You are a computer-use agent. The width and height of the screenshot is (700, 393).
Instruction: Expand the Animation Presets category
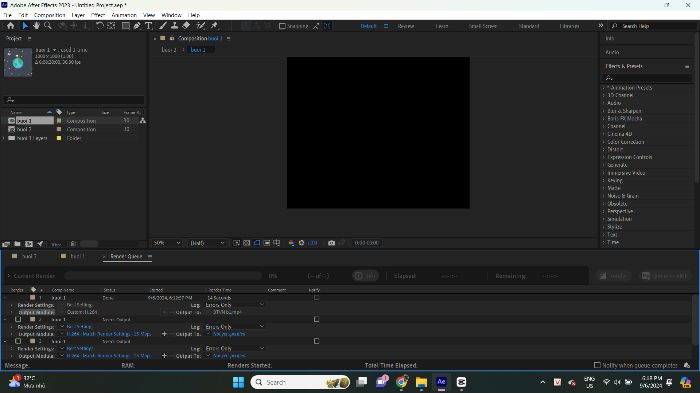click(604, 88)
